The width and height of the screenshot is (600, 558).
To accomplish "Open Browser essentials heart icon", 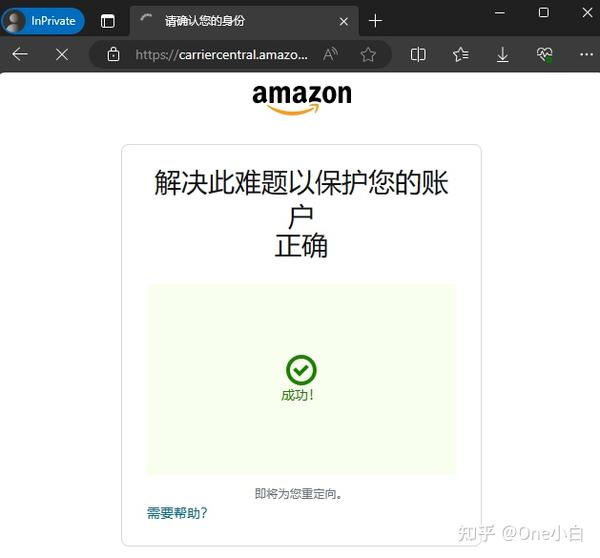I will click(545, 55).
